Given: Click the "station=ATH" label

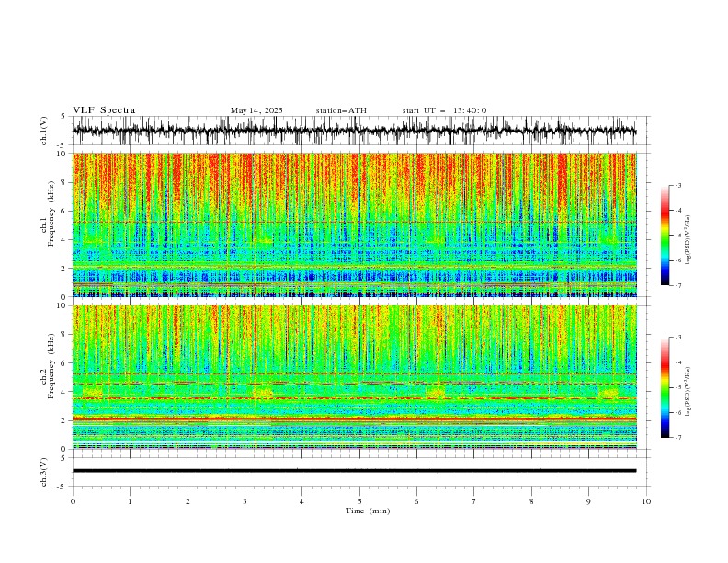Looking at the screenshot, I should (x=341, y=110).
